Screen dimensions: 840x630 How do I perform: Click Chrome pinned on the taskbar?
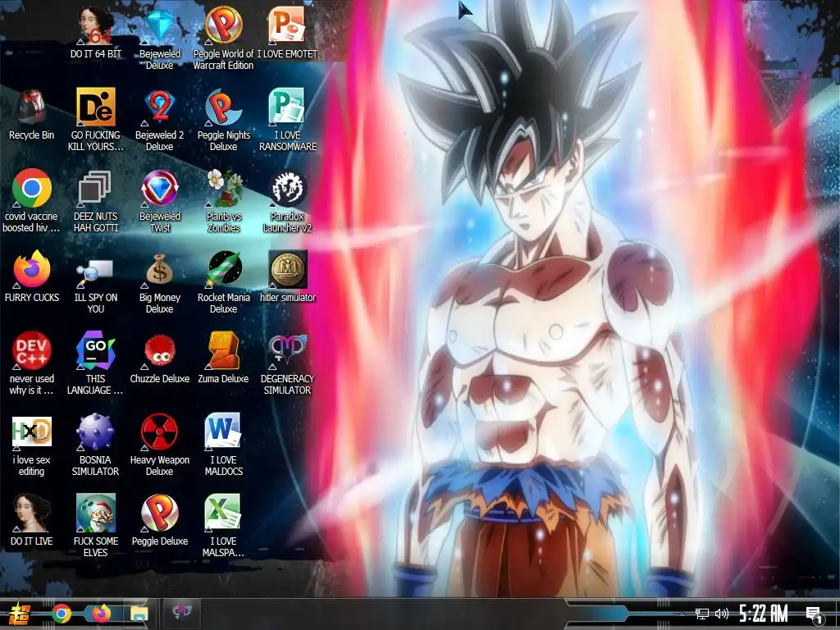[x=62, y=614]
